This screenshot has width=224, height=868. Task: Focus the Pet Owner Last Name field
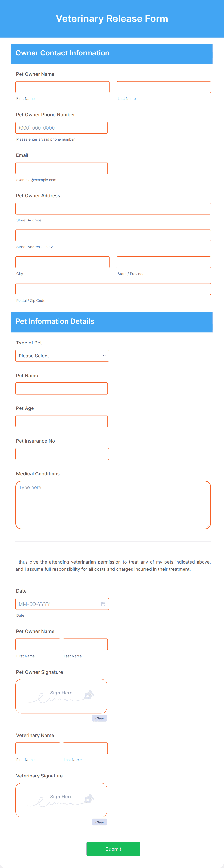(164, 87)
